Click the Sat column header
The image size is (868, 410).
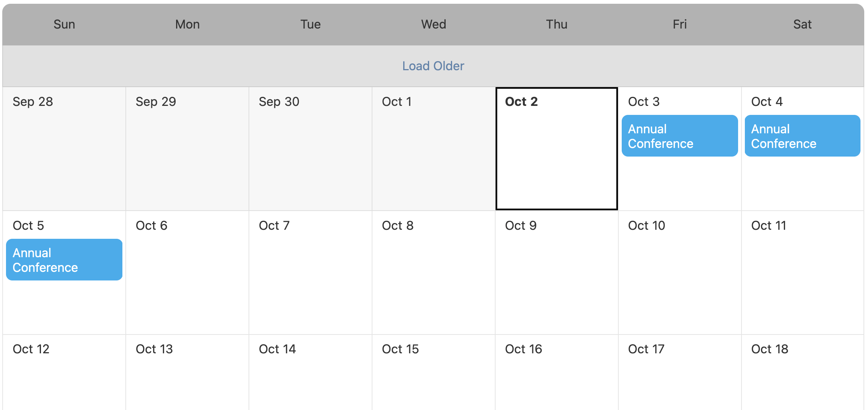click(x=802, y=24)
